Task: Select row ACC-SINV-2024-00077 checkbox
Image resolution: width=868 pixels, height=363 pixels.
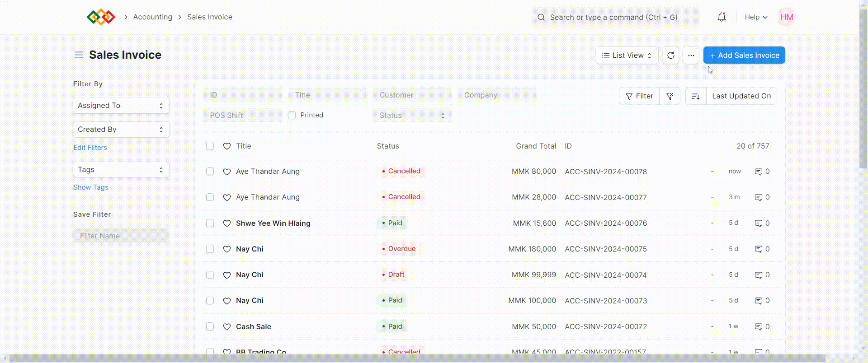Action: pos(210,197)
